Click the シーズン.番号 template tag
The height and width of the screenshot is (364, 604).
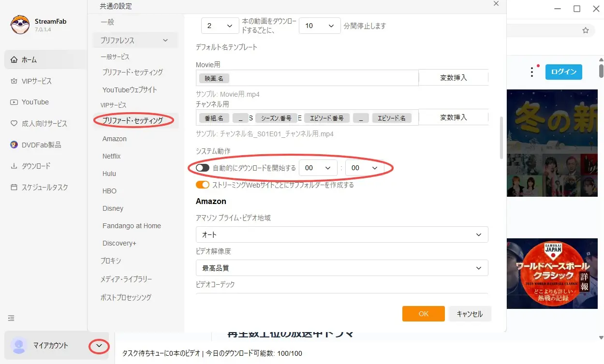[x=276, y=117]
